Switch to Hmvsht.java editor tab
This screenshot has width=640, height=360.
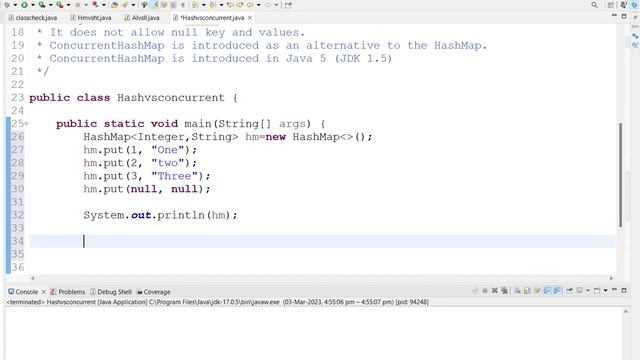(90, 18)
